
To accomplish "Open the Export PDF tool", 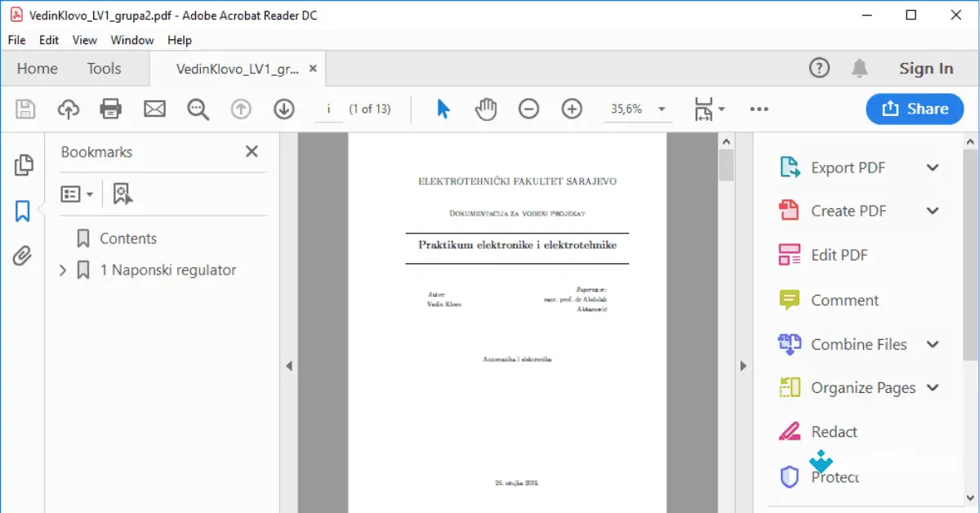I will tap(847, 167).
